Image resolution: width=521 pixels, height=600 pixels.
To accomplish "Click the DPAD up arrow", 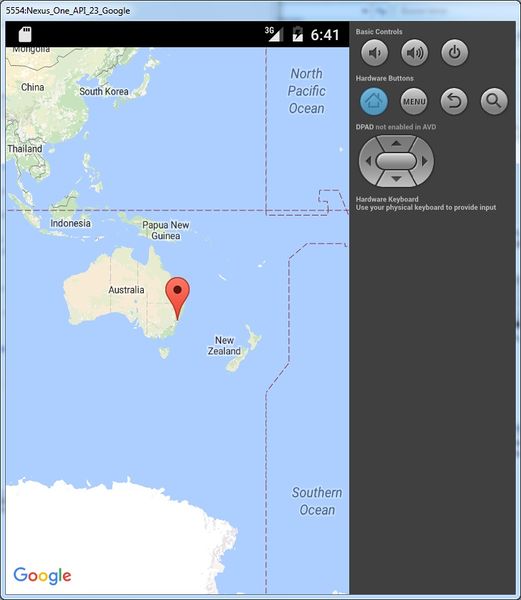I will coord(396,143).
